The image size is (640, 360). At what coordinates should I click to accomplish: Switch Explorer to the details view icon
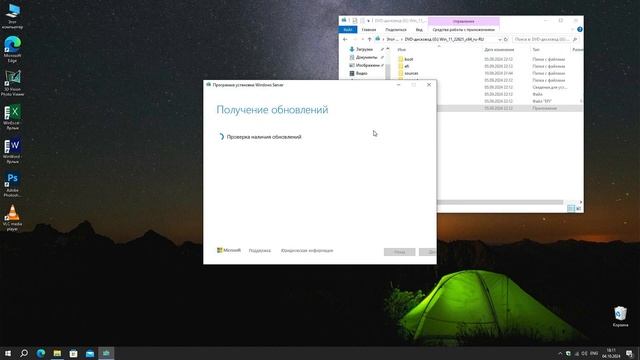pyautogui.click(x=571, y=209)
